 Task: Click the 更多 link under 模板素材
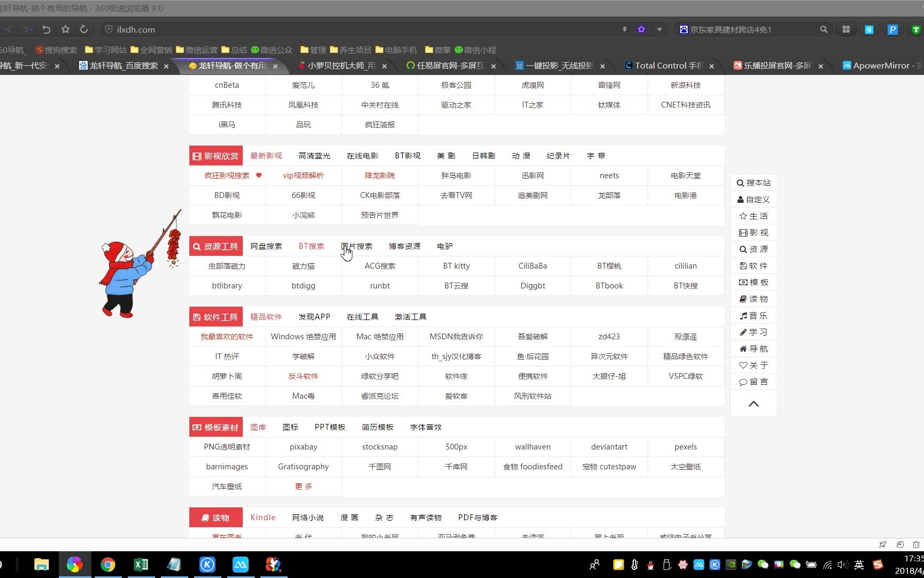point(303,486)
